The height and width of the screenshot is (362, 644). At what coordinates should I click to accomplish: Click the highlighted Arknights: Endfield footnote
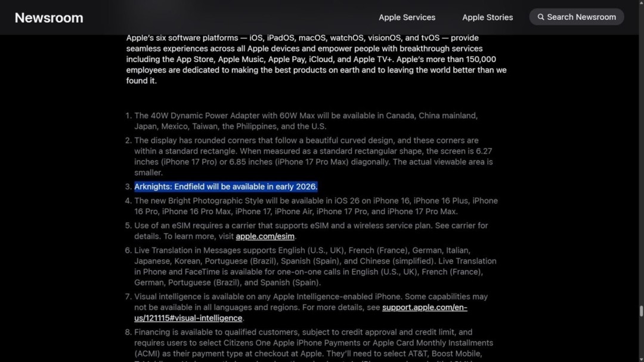[x=225, y=187]
